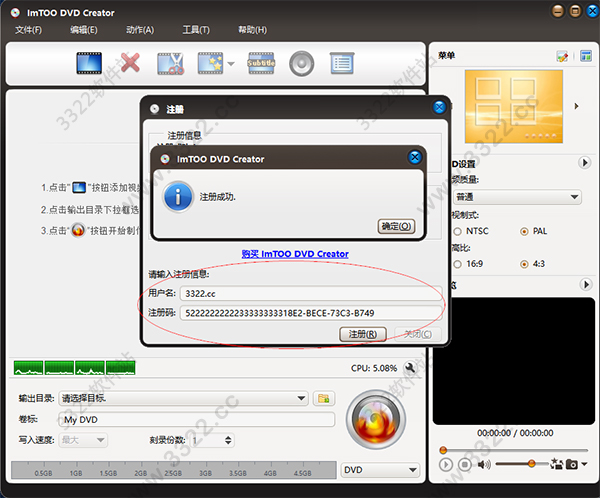The image size is (600, 498).
Task: Open the 动作(A) menu
Action: click(x=140, y=30)
